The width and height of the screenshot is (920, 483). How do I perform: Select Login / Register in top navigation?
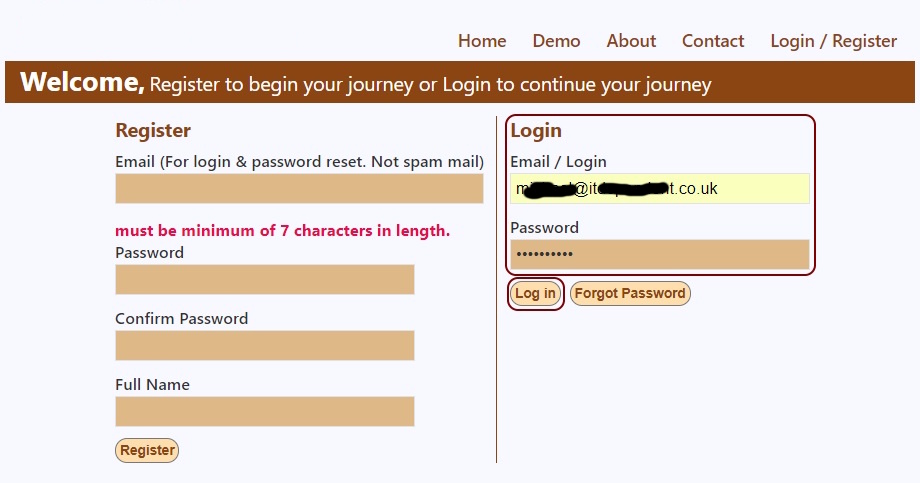pos(833,41)
